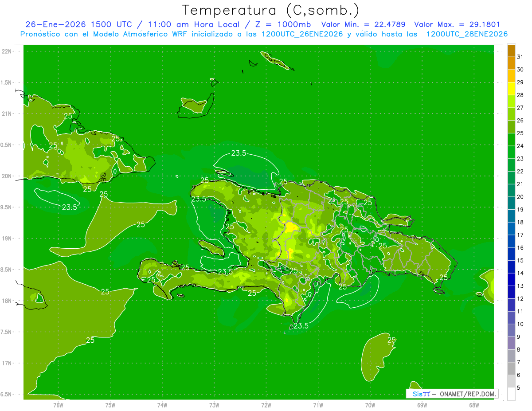Pick the dark blue legend swatch between 13 and 14
This screenshot has height=411, width=532.
(511, 279)
